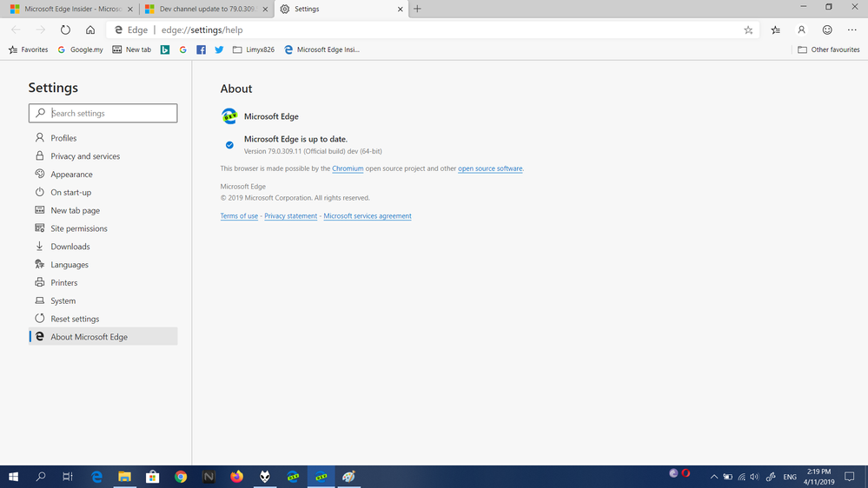Open the Windows Start menu
This screenshot has width=868, height=488.
coord(13,477)
